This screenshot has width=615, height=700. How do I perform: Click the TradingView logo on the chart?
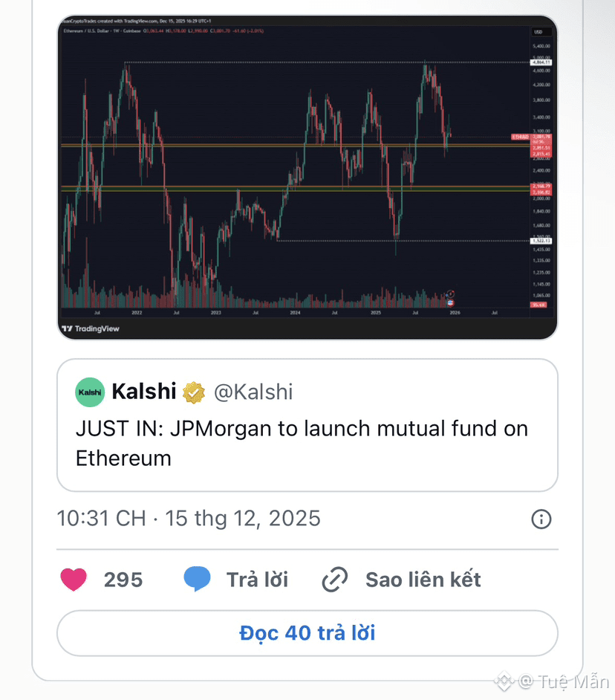pyautogui.click(x=91, y=328)
